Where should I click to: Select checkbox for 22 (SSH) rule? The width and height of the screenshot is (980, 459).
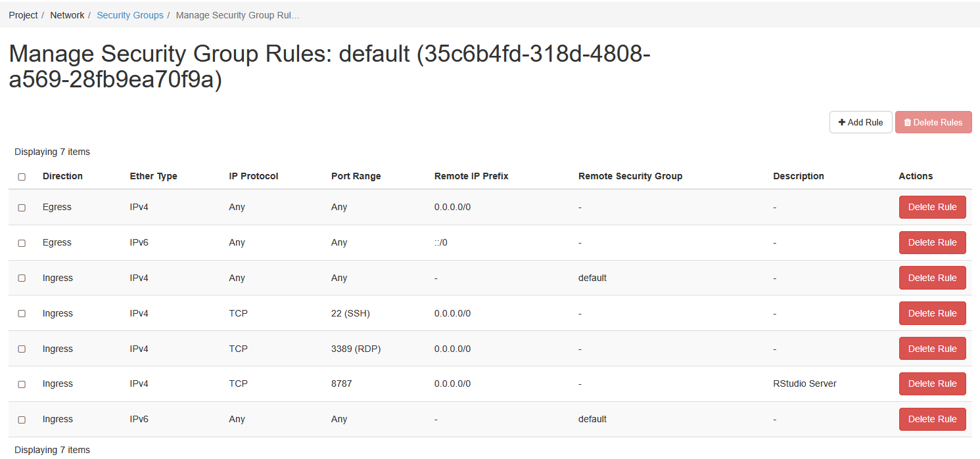tap(22, 314)
